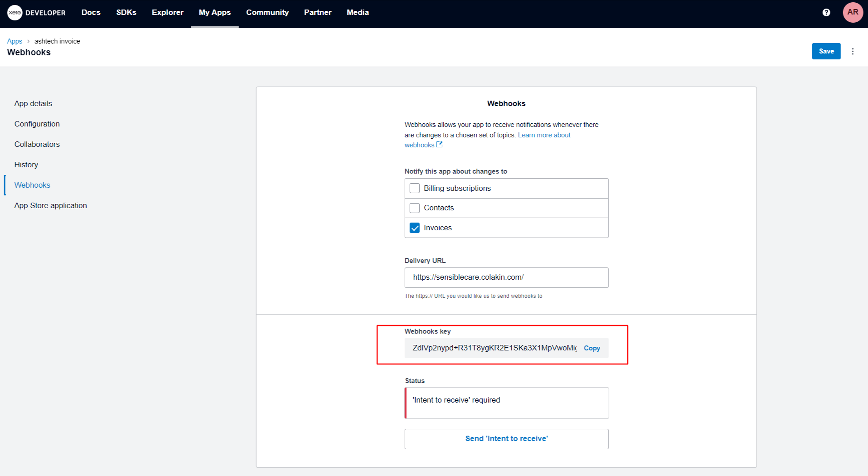Click the Xero Developer logo
Viewport: 868px width, 476px height.
pyautogui.click(x=36, y=13)
